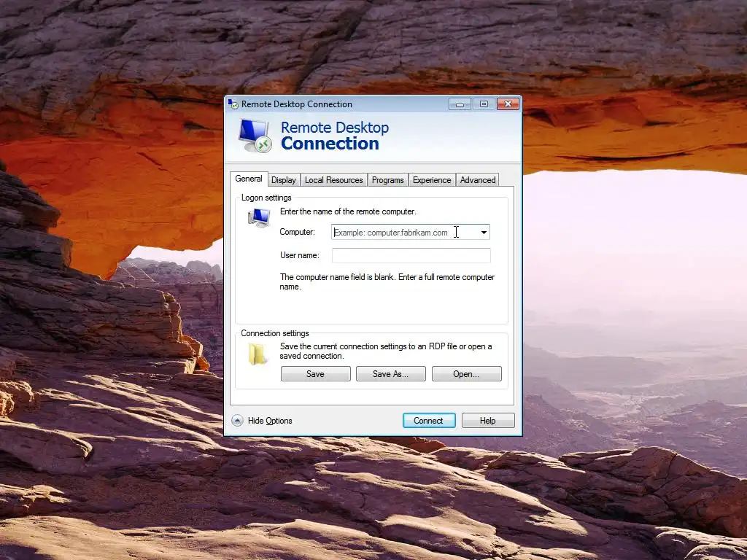Click the Remote Desktop Connection title bar icon

(x=233, y=104)
